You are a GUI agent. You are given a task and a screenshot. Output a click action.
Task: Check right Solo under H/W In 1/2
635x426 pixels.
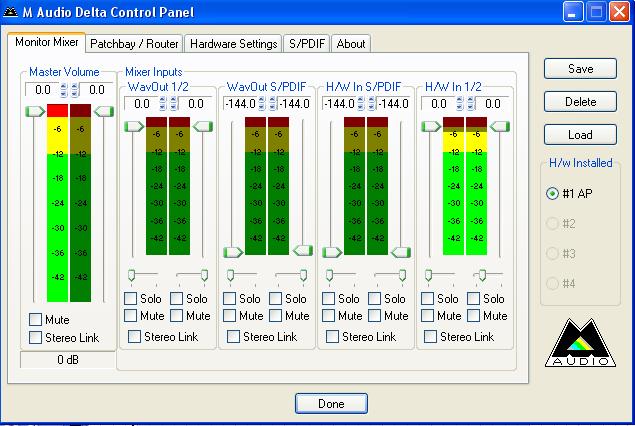pos(473,299)
